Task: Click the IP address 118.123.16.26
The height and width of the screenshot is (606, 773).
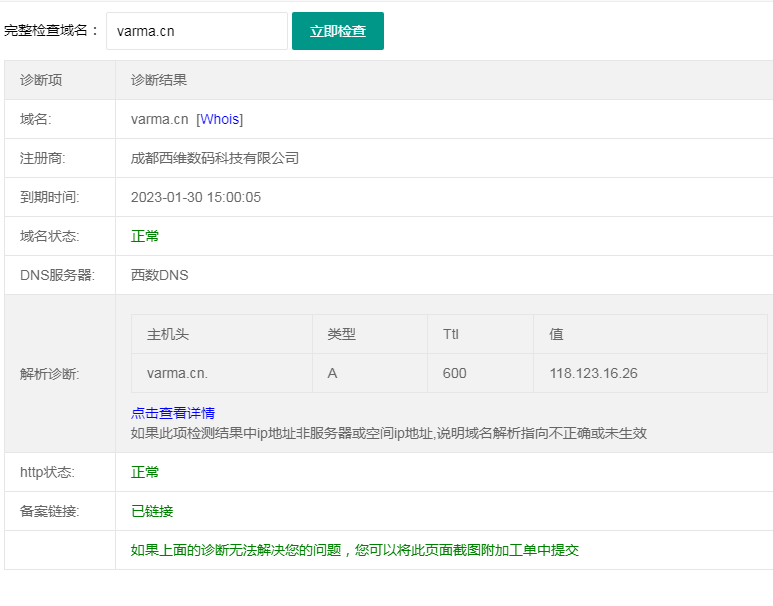Action: (x=593, y=373)
